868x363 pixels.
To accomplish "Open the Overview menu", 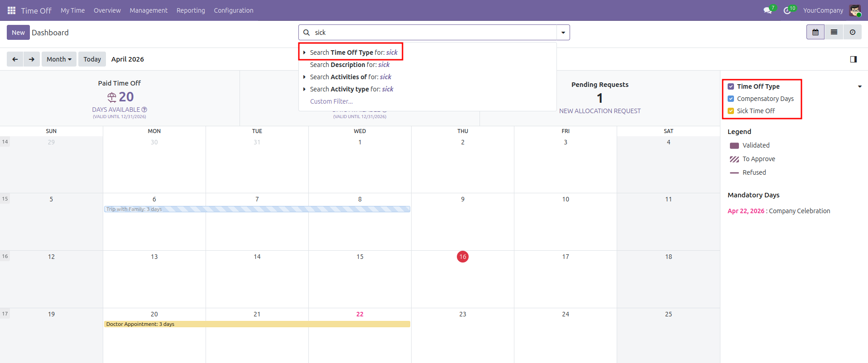I will [107, 10].
